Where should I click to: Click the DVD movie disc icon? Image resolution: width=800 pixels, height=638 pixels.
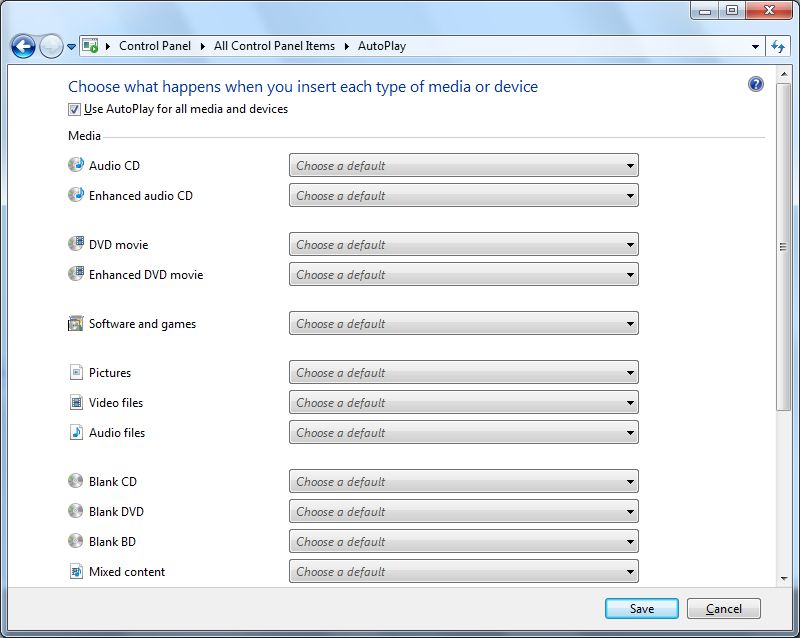[x=76, y=244]
